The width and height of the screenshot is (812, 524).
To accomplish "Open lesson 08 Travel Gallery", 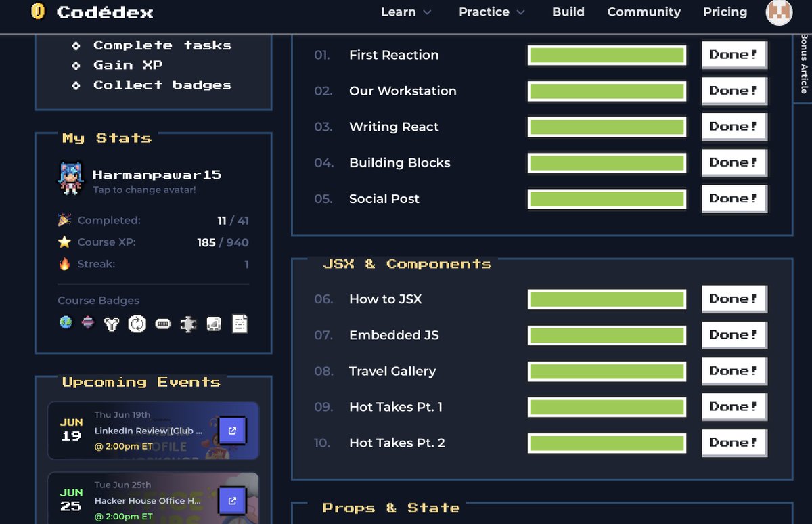I will (x=392, y=370).
